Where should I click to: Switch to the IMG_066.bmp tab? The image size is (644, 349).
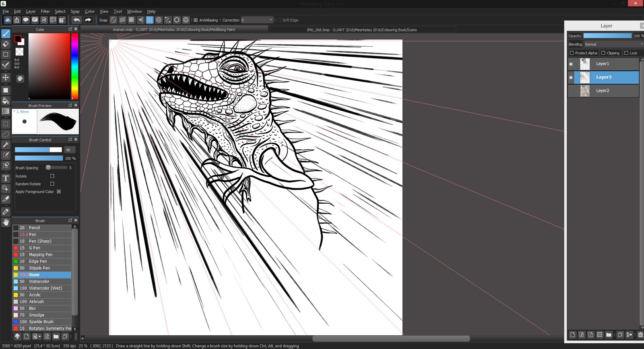[361, 30]
